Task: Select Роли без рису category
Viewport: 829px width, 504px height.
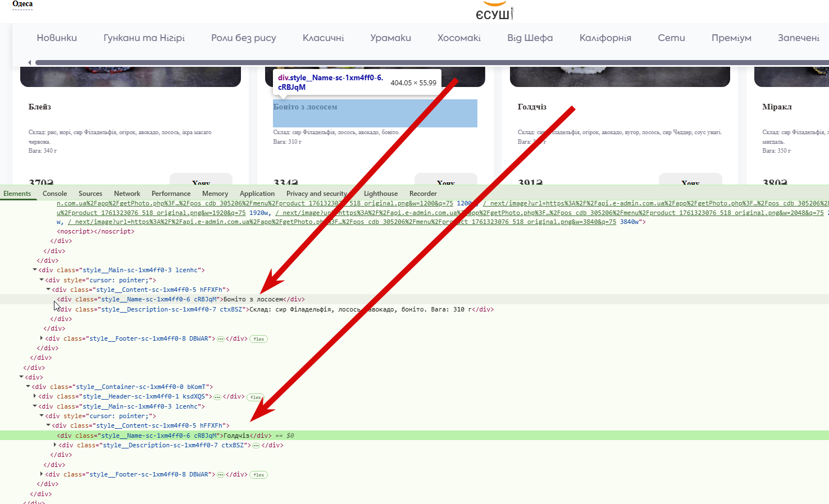Action: point(244,38)
